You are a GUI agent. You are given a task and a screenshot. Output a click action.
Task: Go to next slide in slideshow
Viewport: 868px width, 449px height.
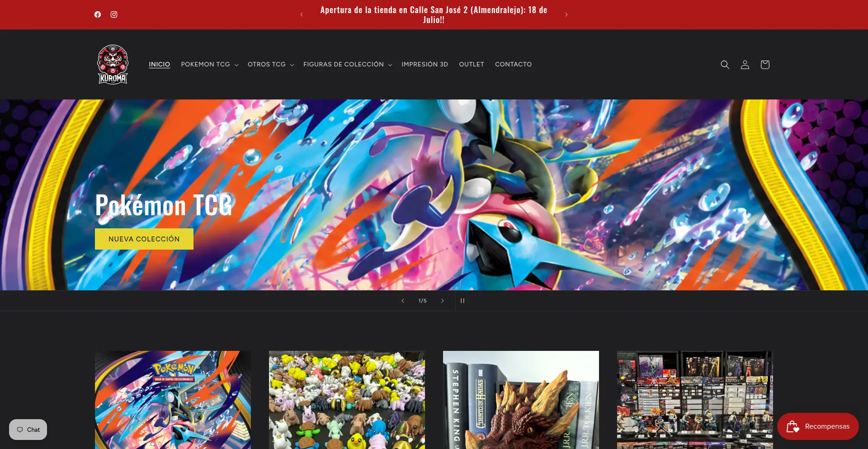[x=443, y=301]
